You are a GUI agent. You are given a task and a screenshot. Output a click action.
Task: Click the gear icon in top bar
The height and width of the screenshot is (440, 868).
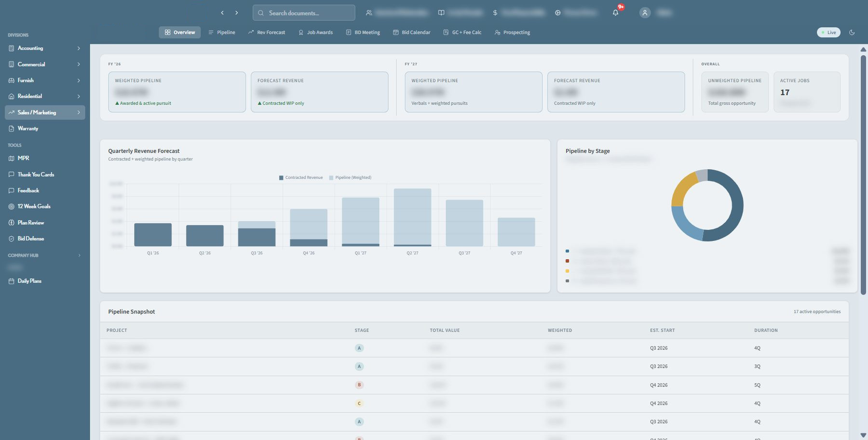pyautogui.click(x=557, y=13)
